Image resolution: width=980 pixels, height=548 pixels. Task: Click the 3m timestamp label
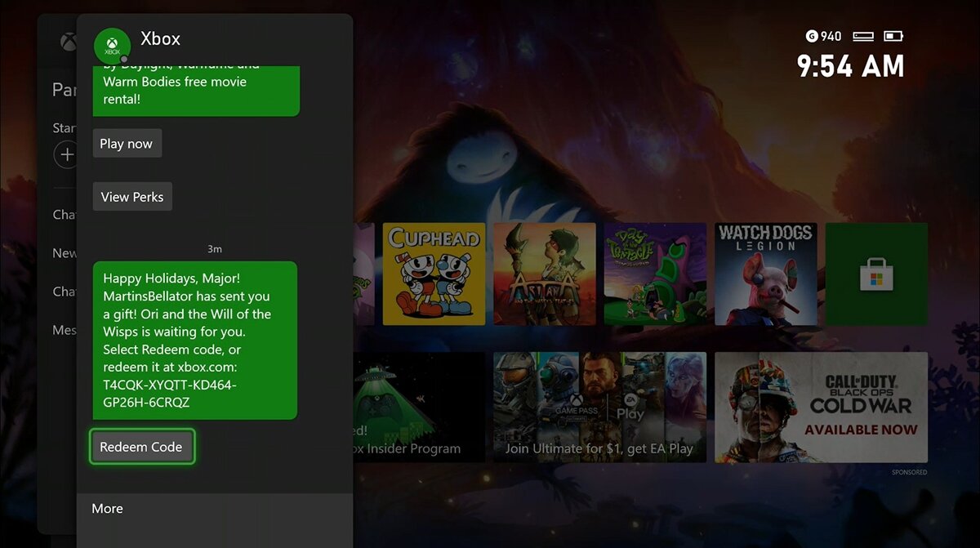pos(215,248)
